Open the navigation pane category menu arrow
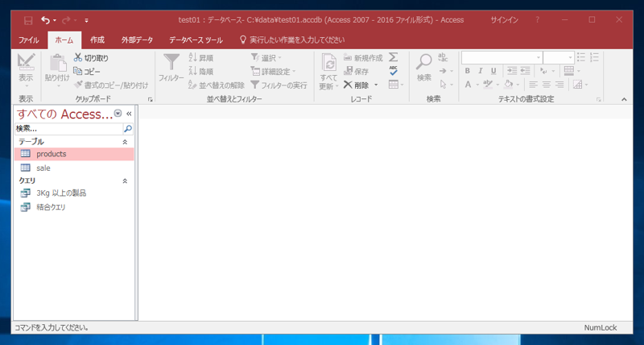The height and width of the screenshot is (345, 644). pos(118,114)
